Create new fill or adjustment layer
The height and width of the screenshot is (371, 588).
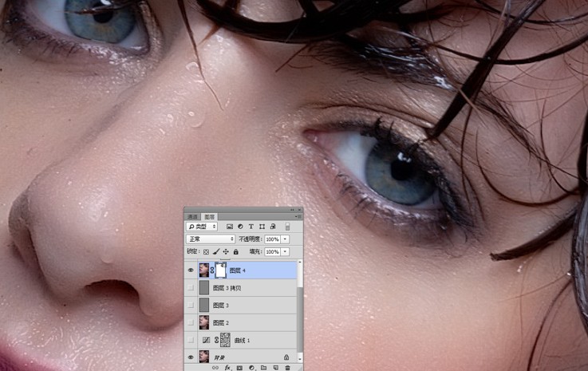(251, 368)
